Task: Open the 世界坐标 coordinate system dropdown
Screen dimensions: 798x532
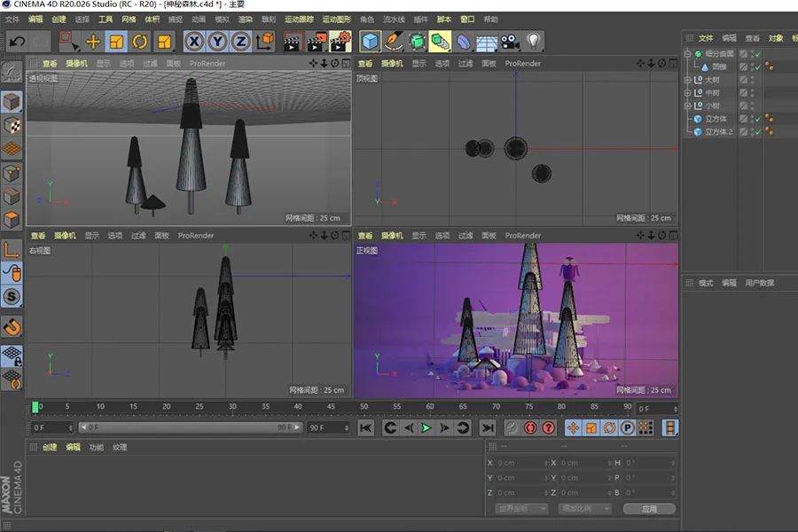Action: 521,509
